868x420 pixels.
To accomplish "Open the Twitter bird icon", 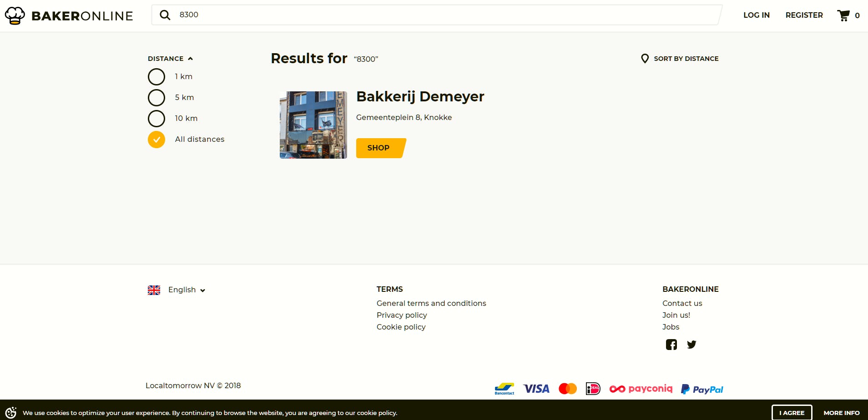I will tap(691, 345).
